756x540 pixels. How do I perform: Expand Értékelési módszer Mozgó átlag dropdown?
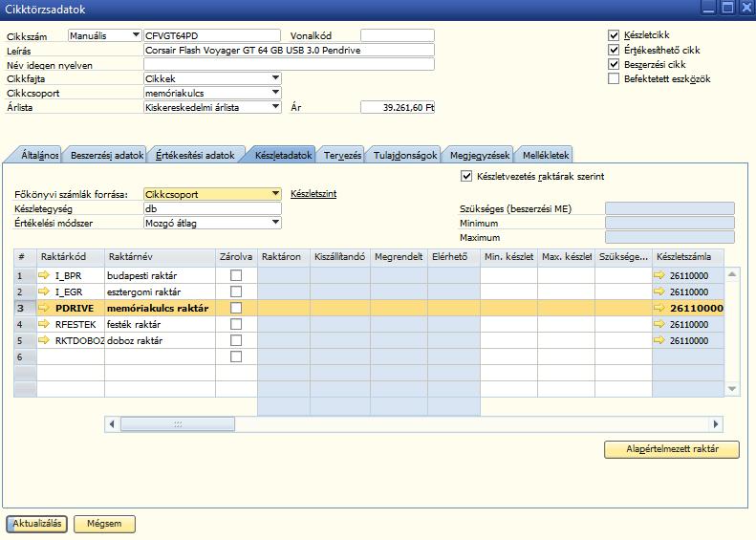point(275,223)
